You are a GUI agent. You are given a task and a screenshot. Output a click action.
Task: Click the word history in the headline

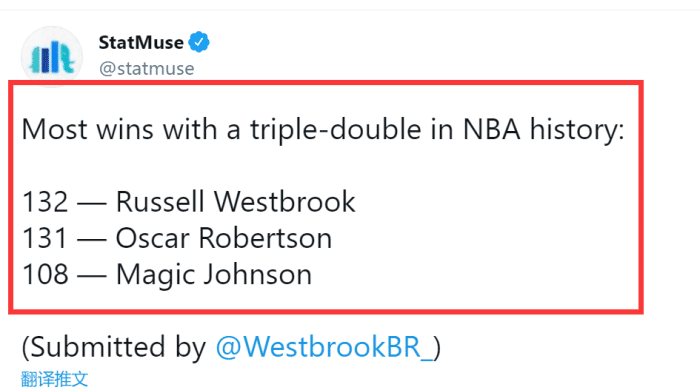[577, 130]
